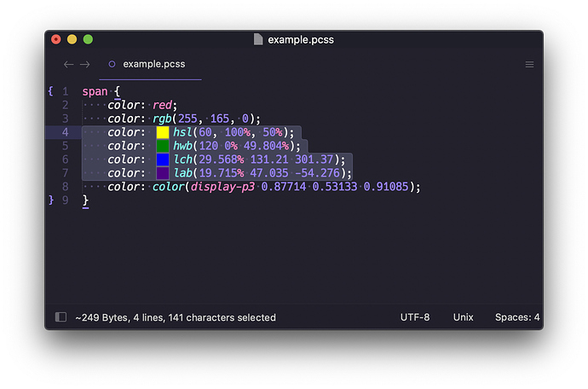Click the opening fold brace at line 1
Image resolution: width=588 pixels, height=389 pixels.
pyautogui.click(x=50, y=91)
